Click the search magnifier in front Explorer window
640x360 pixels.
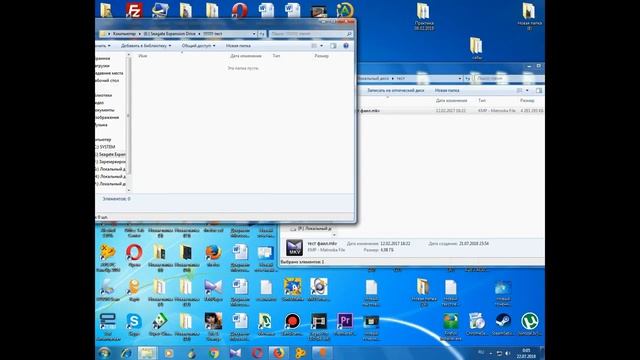349,34
